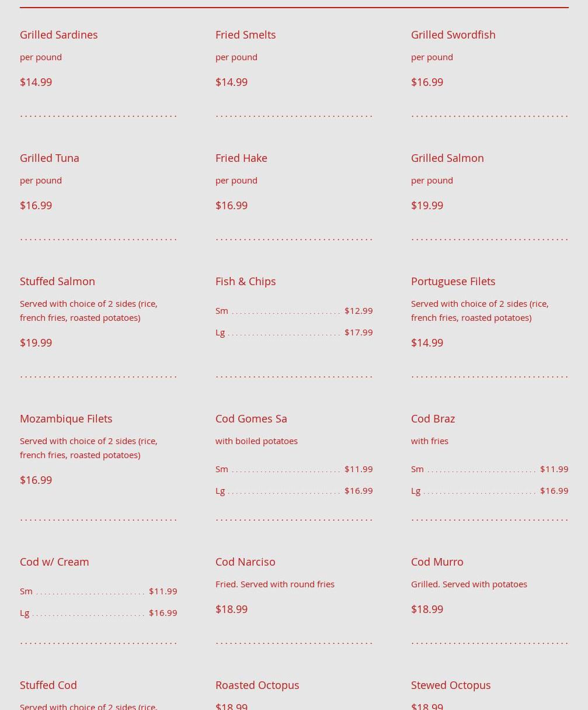Select the Portuguese Filets heading

[453, 281]
